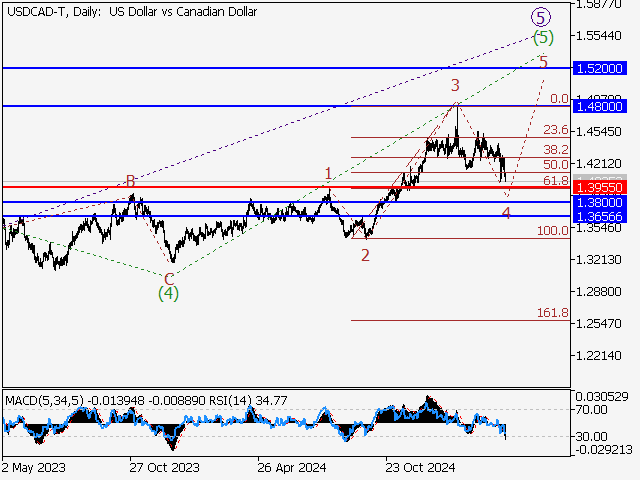Click the 161.8 Fibonacci extension label
This screenshot has height=480, width=640.
pyautogui.click(x=553, y=313)
